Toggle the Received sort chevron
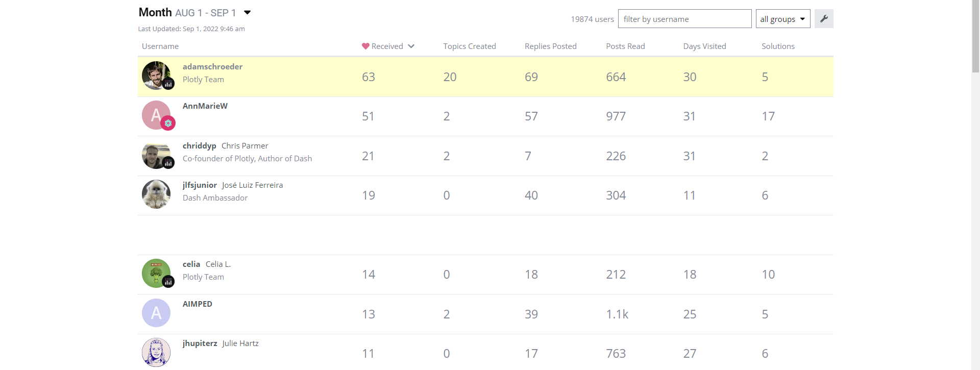The image size is (980, 370). pyautogui.click(x=411, y=46)
